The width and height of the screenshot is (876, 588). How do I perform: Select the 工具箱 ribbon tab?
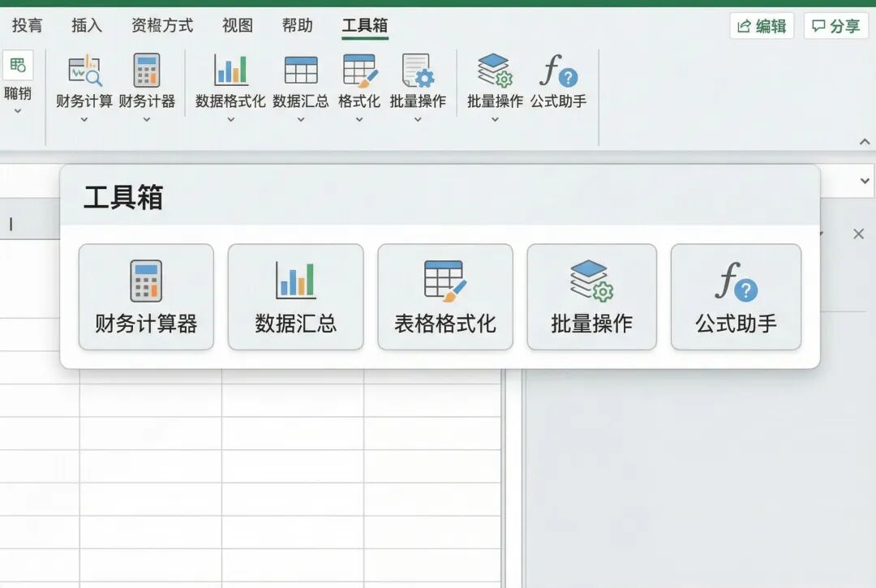[365, 25]
